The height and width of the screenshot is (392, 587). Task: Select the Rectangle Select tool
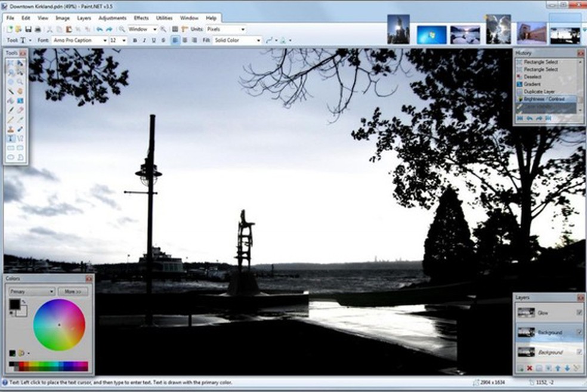click(x=11, y=63)
